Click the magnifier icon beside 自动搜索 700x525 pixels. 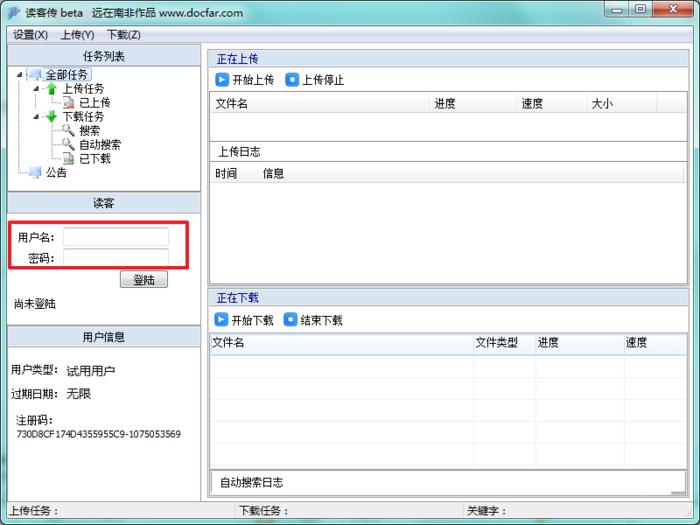(68, 144)
